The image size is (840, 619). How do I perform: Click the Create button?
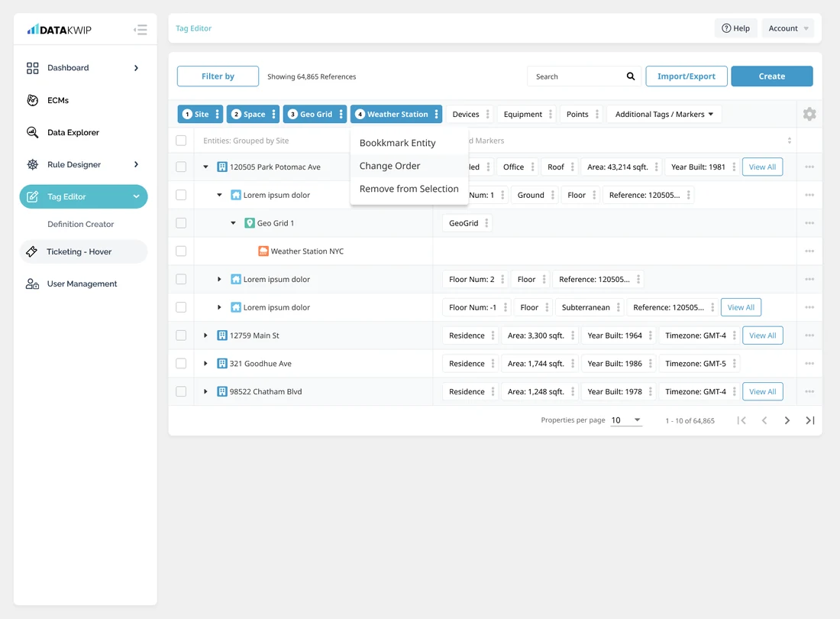coord(772,76)
